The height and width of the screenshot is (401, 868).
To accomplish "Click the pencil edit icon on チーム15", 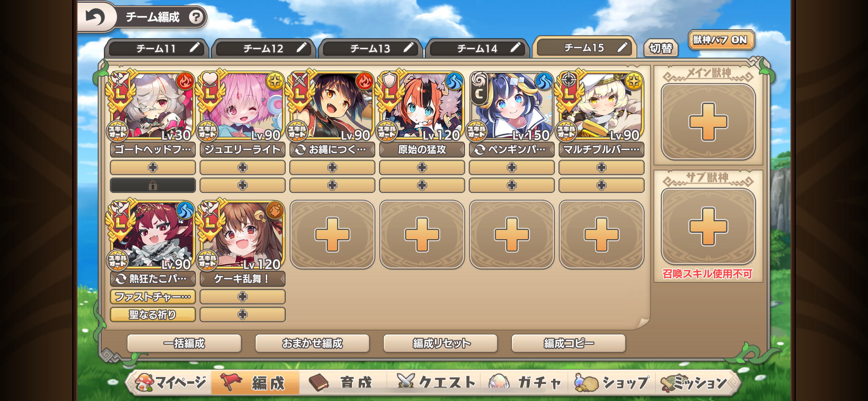I will [x=622, y=47].
